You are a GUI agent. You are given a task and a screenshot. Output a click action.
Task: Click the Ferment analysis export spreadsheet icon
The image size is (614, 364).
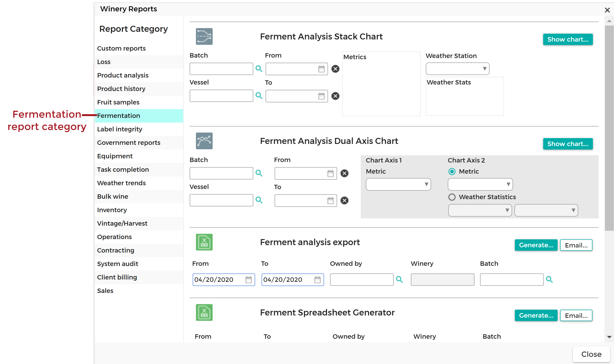pyautogui.click(x=204, y=242)
